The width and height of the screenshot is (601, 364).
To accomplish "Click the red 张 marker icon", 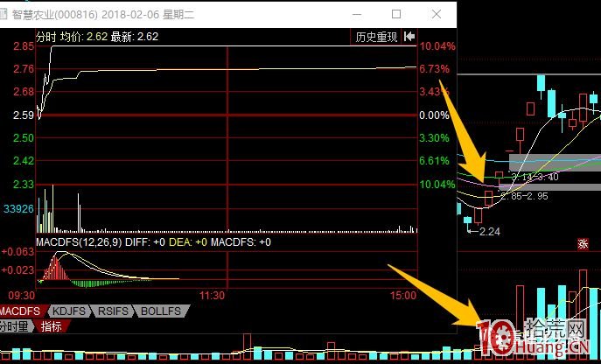I will coord(583,244).
